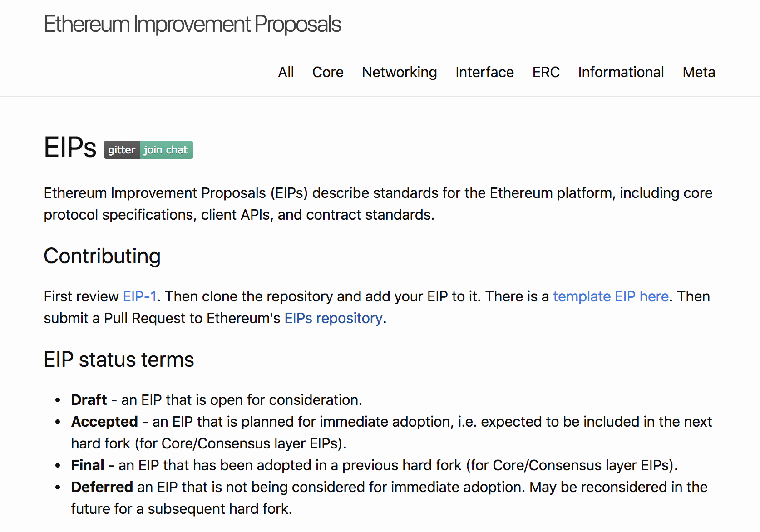Click the EIPs main heading
This screenshot has height=532, width=760.
click(x=70, y=148)
